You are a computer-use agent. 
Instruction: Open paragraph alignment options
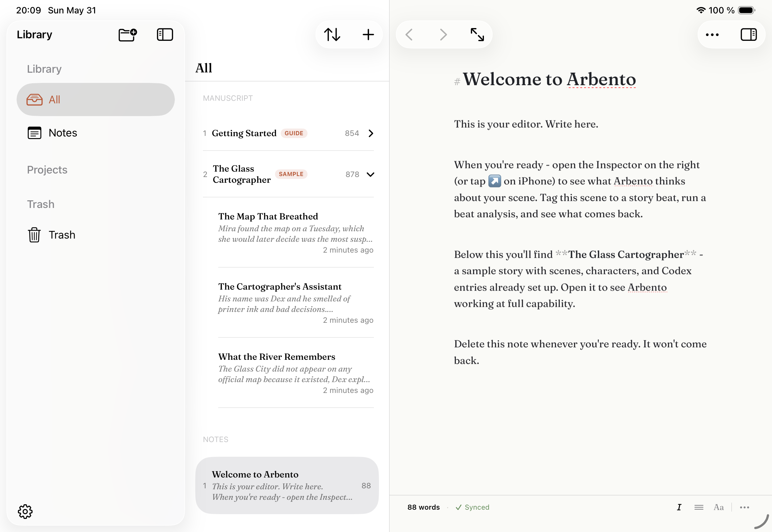[x=699, y=507]
